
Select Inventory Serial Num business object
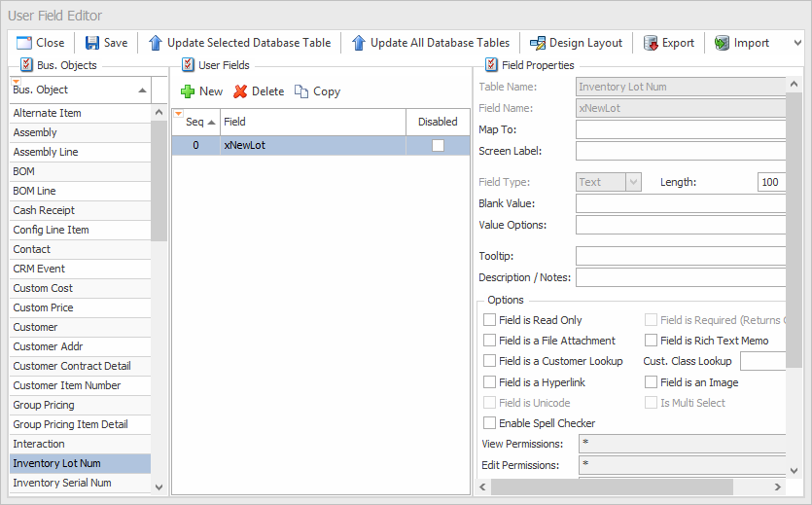coord(62,483)
